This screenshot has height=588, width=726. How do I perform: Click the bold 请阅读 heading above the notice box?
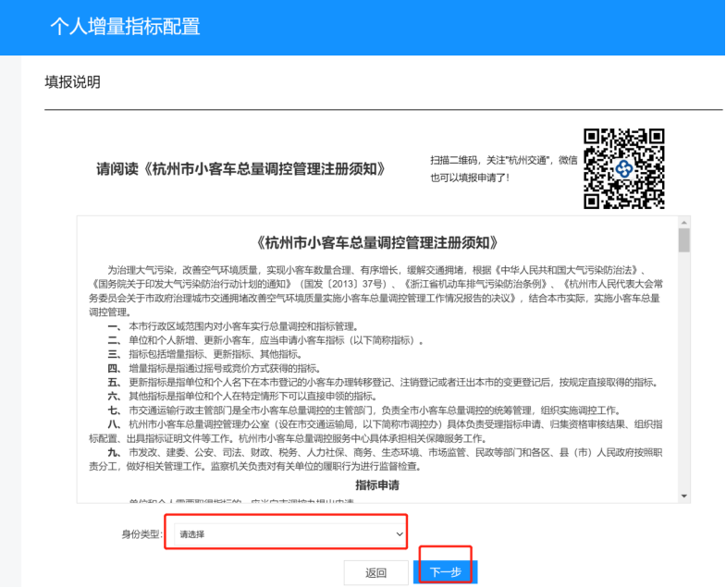(x=240, y=170)
